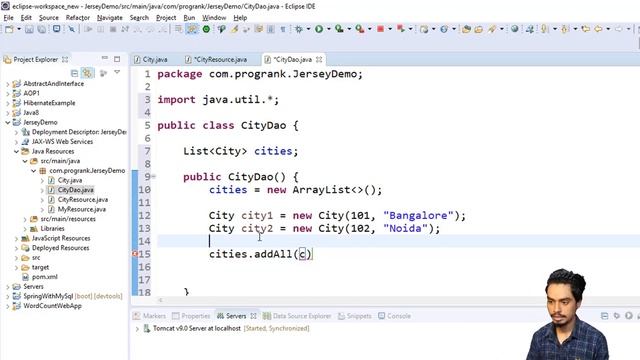Open the Debug configurations dropdown arrow

pos(308,29)
